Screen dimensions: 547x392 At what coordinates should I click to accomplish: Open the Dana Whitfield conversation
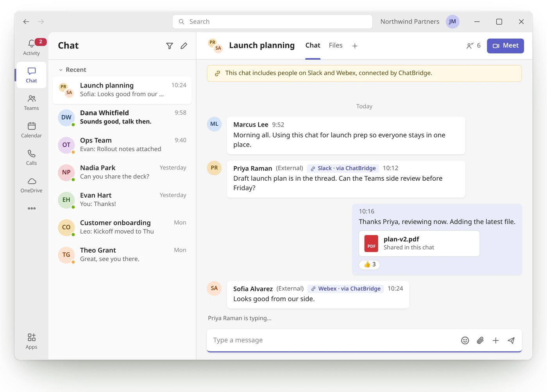[122, 117]
